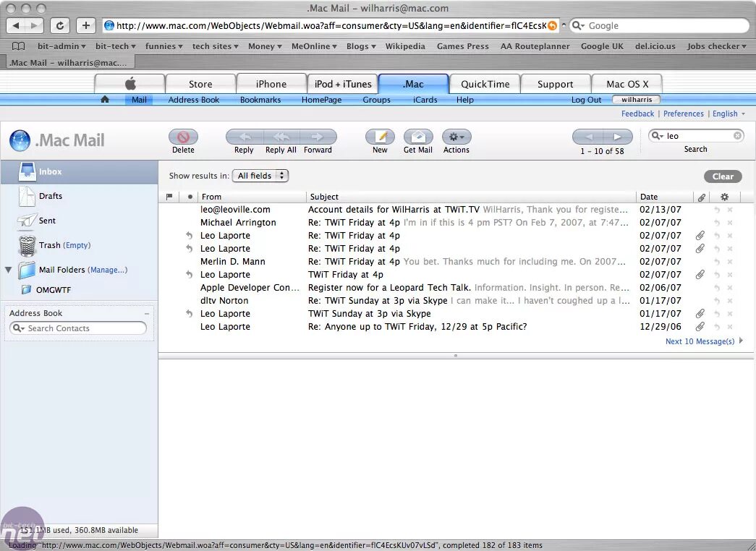Open the Jobs checker bookmarks menu
This screenshot has width=756, height=551.
coord(717,46)
